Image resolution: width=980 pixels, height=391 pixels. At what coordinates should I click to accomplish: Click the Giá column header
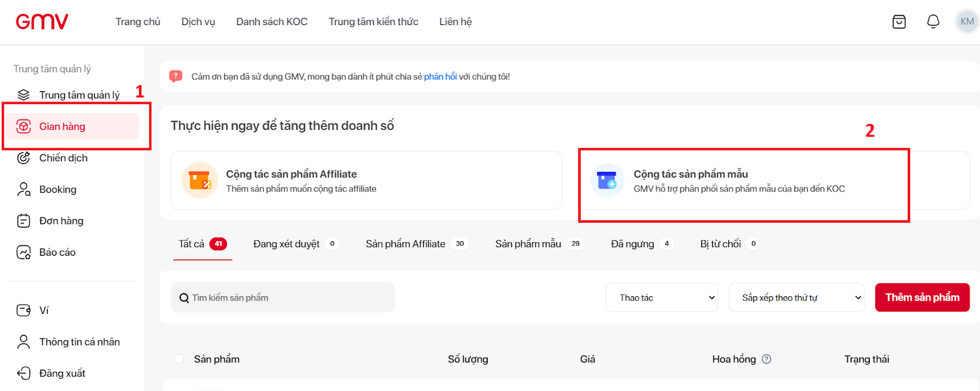(x=587, y=359)
